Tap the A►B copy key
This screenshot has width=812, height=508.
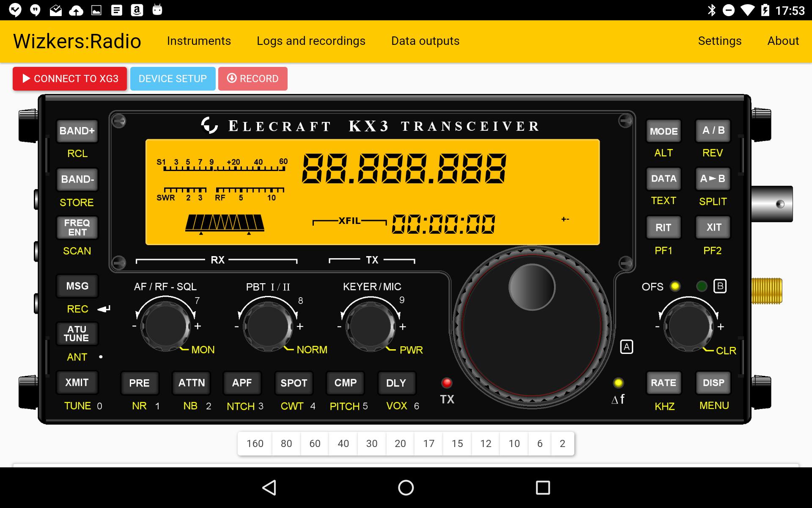coord(713,179)
